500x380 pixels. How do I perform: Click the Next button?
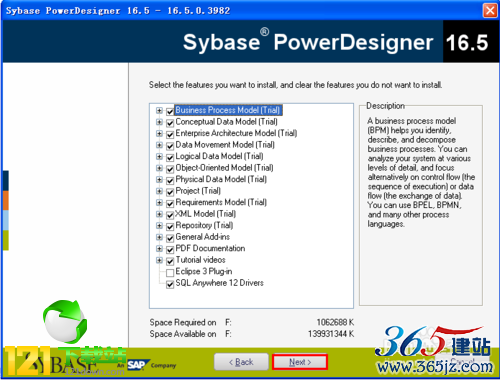click(x=300, y=362)
